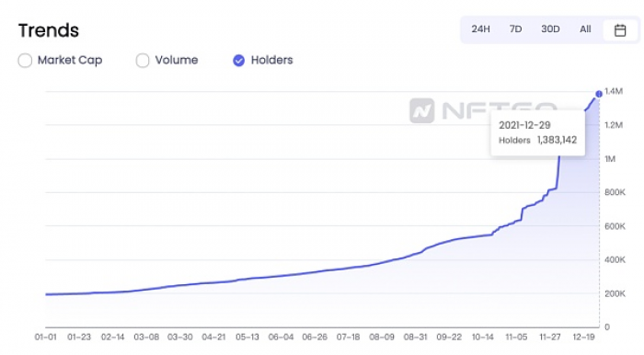Click the 10-14 x-axis label
Screen dimensions: 644x355
point(483,337)
